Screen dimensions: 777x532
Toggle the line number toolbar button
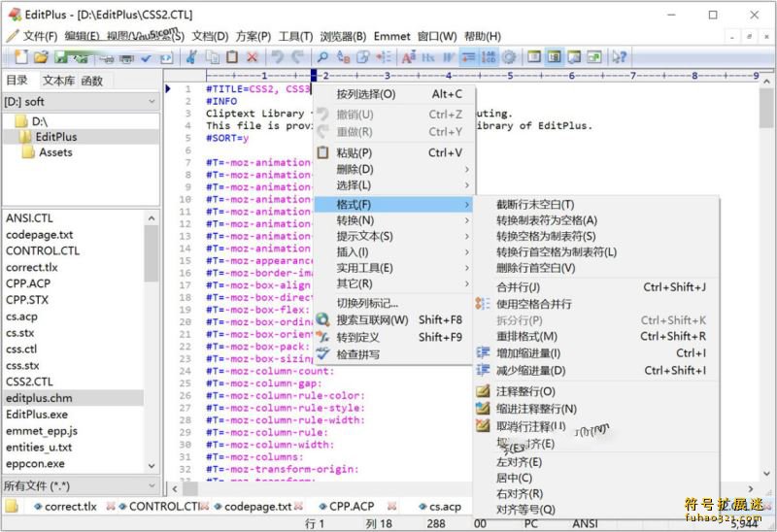point(489,57)
